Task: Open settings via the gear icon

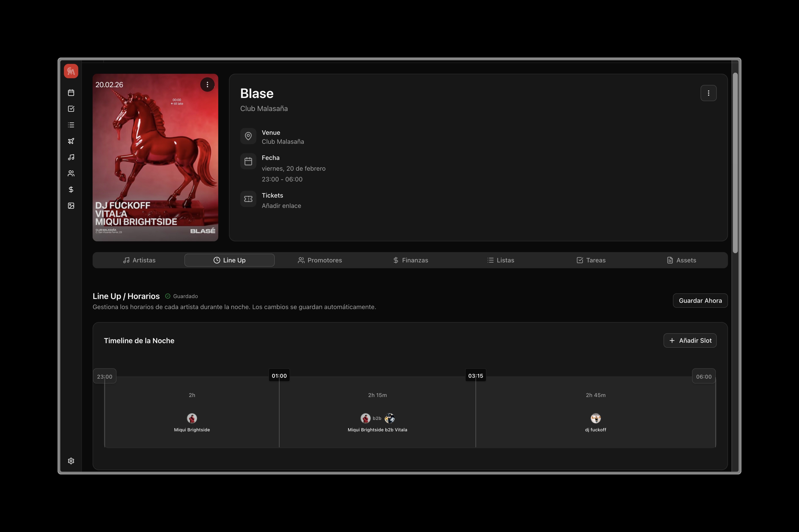Action: click(71, 461)
